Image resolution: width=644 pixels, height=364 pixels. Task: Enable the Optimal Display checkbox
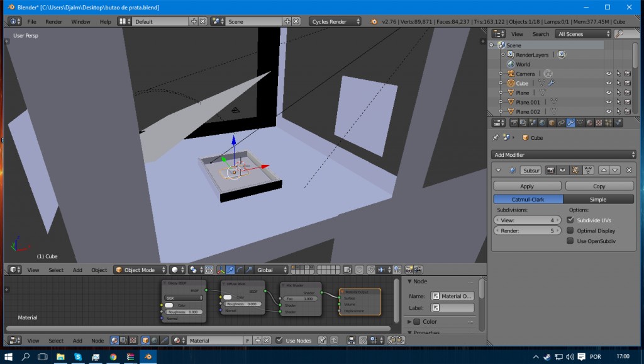pyautogui.click(x=570, y=230)
